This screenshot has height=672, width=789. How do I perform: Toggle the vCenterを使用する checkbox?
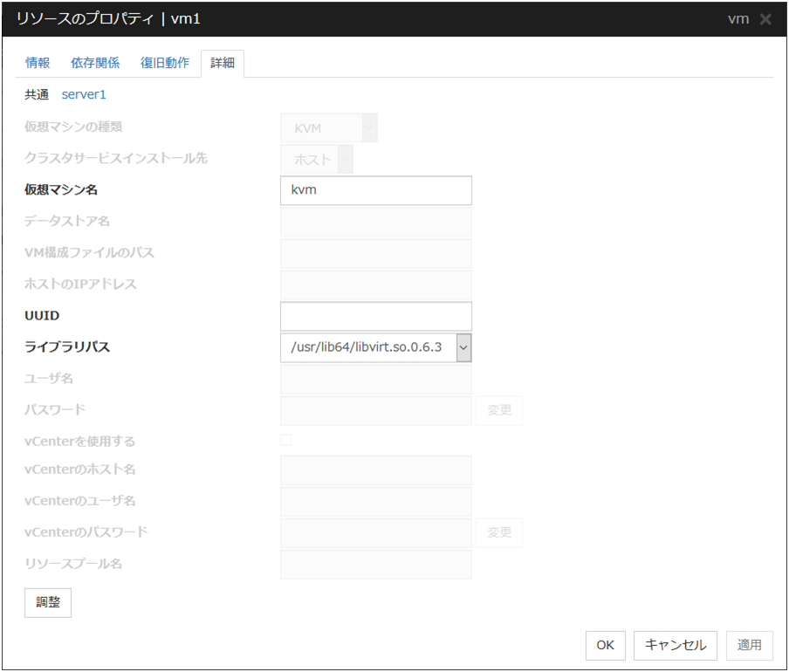click(286, 441)
